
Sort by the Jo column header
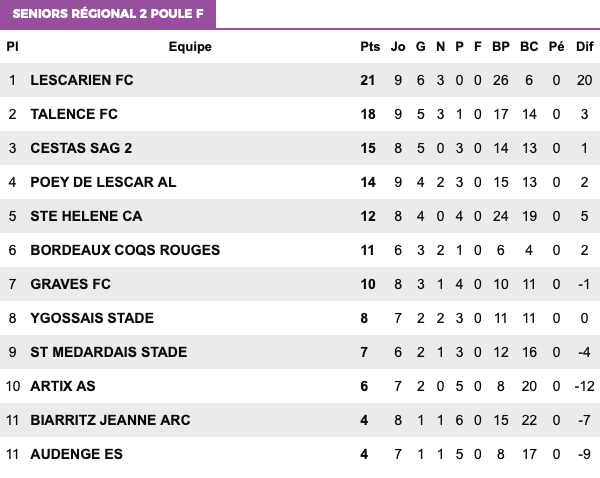click(x=398, y=47)
